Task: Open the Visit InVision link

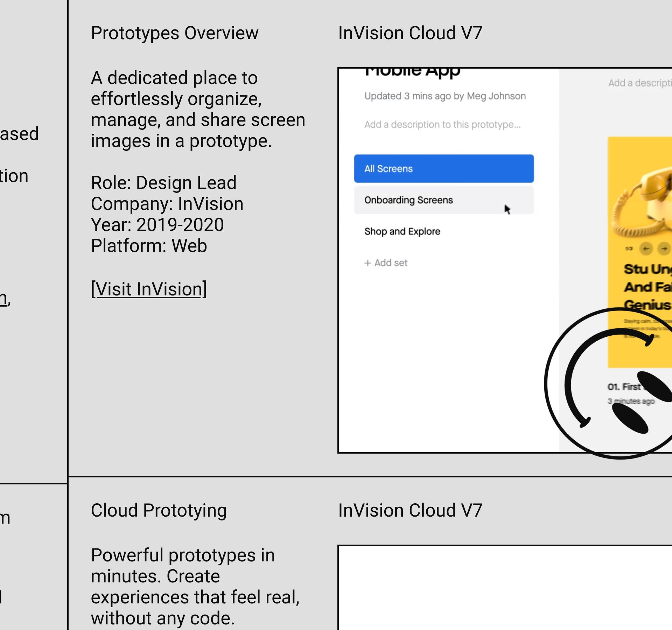Action: (149, 289)
